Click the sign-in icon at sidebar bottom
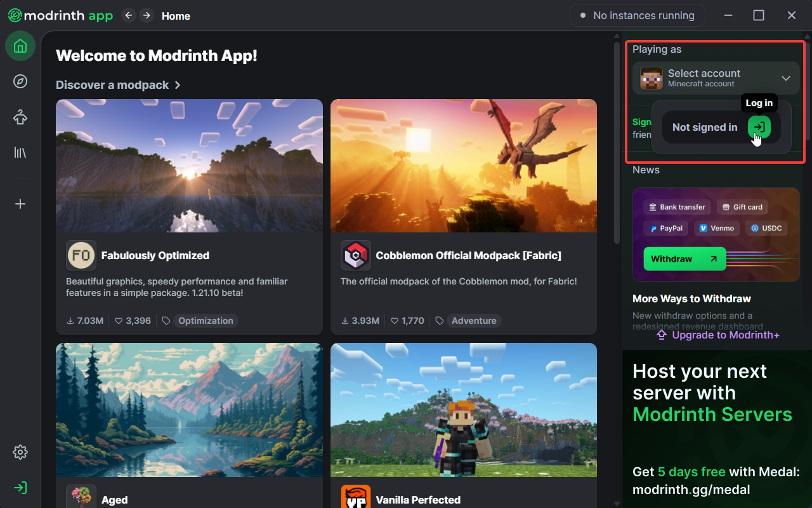The width and height of the screenshot is (812, 508). (x=20, y=488)
